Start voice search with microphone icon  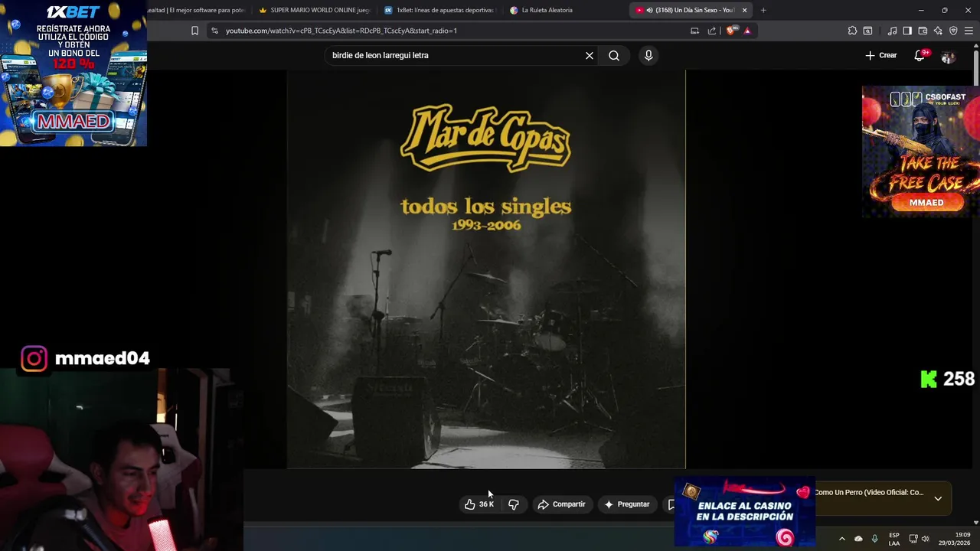coord(648,55)
